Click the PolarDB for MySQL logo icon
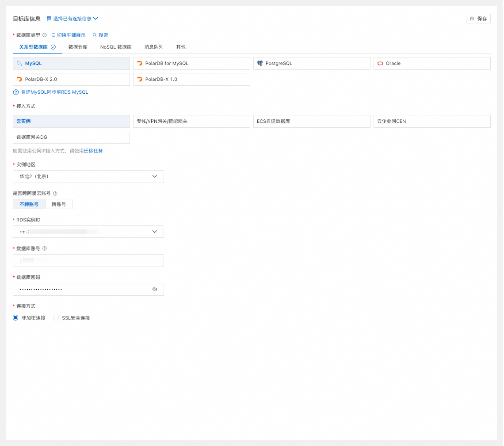This screenshot has width=504, height=446. point(140,63)
